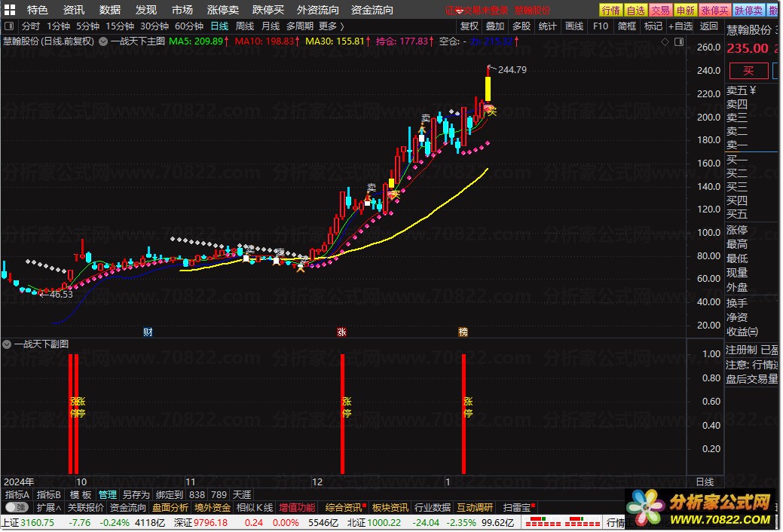Click the 涨 marker on the chart
783x532 pixels.
coord(341,332)
